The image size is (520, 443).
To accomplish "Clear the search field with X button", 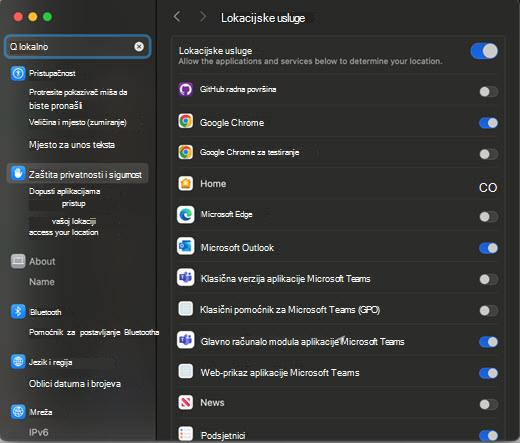I will click(x=139, y=47).
